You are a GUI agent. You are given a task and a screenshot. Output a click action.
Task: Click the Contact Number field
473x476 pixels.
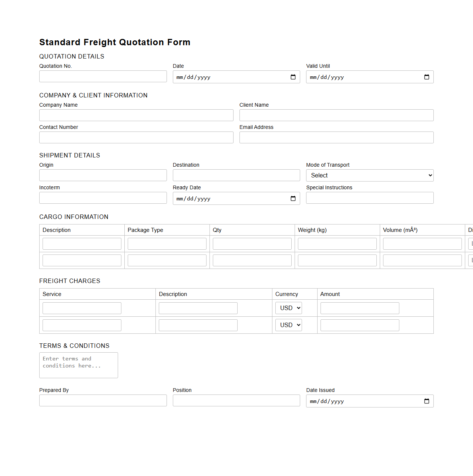(136, 137)
